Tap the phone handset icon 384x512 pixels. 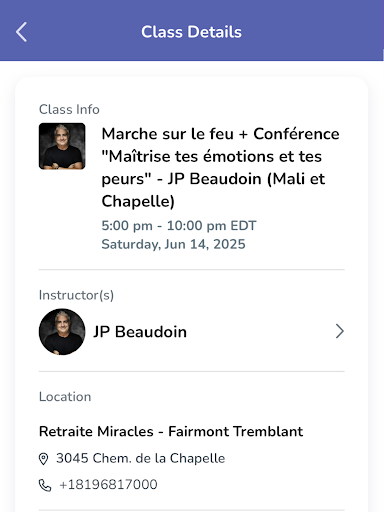(45, 485)
